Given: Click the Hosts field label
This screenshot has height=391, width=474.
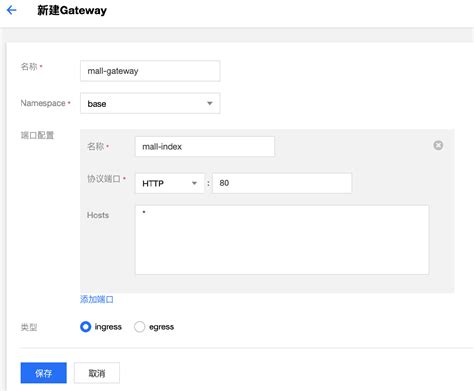Looking at the screenshot, I should (x=98, y=215).
